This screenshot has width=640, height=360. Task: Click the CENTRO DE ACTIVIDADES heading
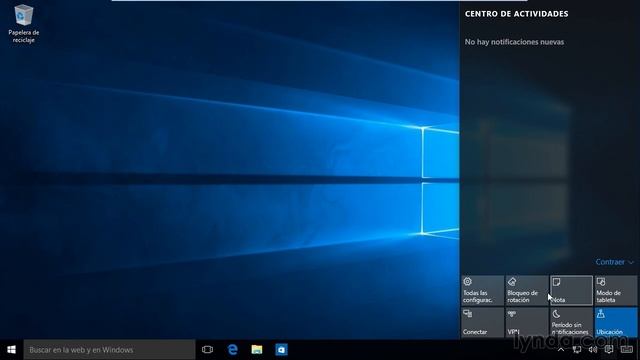tap(516, 14)
